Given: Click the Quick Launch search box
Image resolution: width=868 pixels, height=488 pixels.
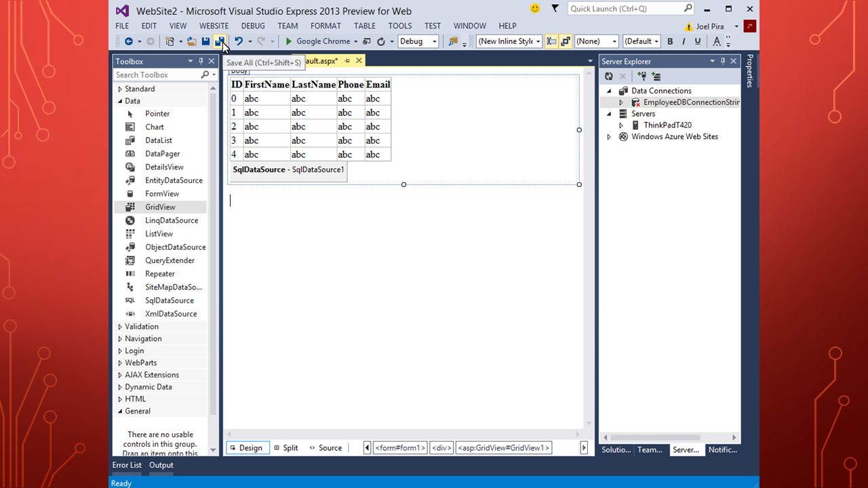Looking at the screenshot, I should pyautogui.click(x=625, y=9).
